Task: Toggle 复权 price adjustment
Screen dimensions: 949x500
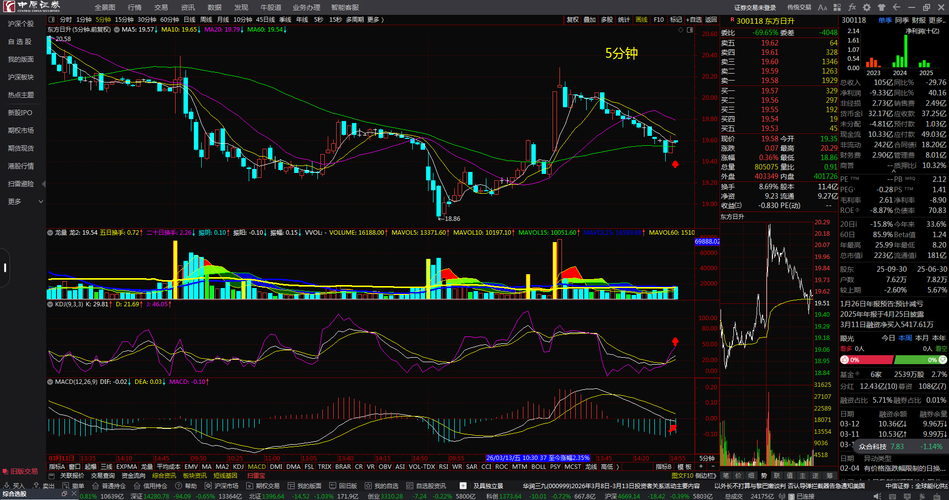Action: 572,20
